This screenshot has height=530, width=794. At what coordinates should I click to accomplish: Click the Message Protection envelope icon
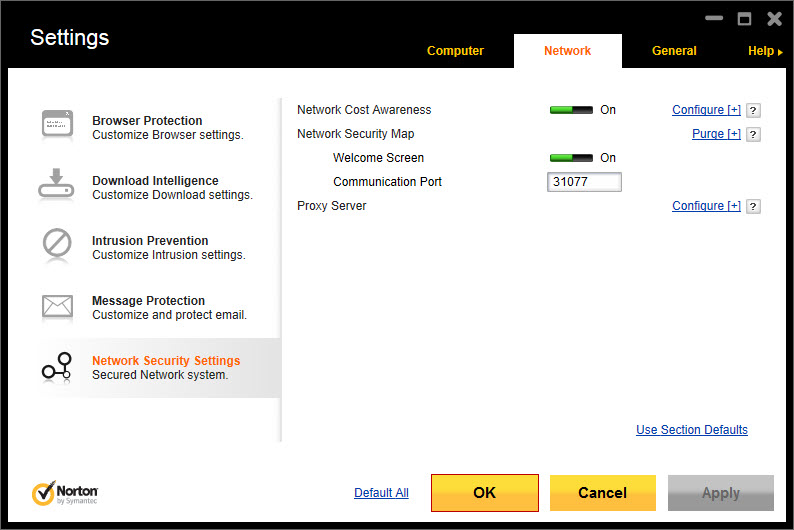(x=57, y=306)
